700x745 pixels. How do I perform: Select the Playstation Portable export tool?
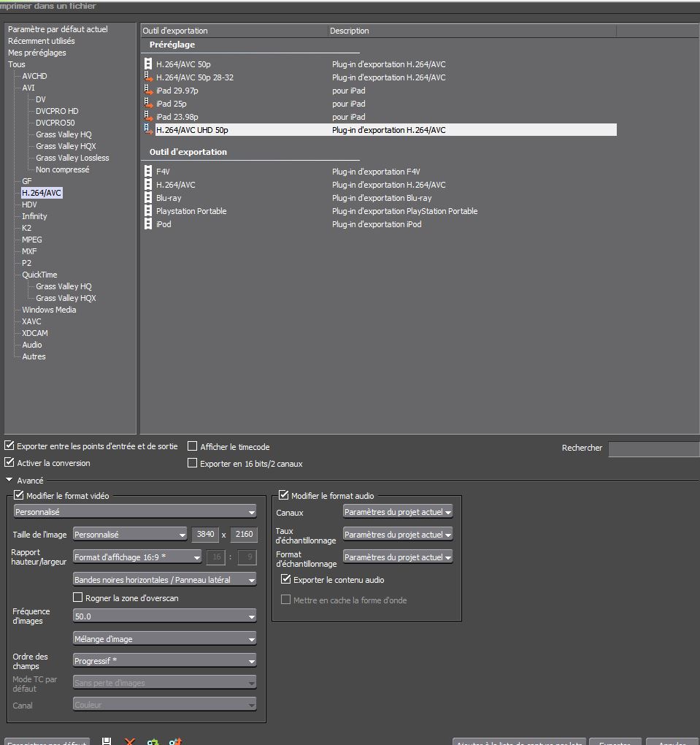(380, 211)
